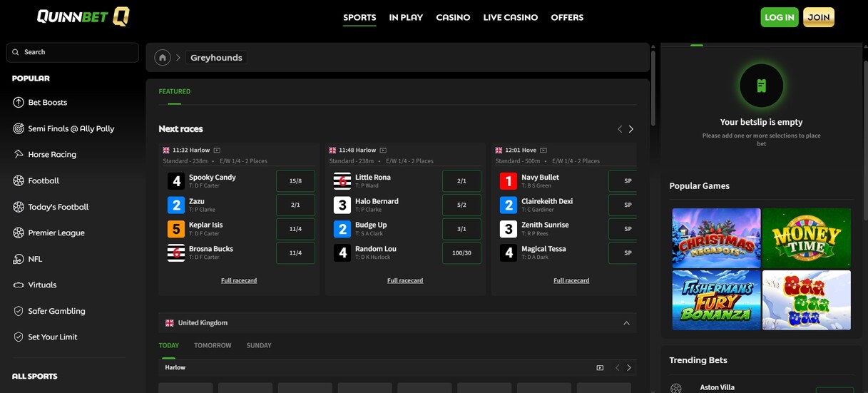Show next races with right arrow
Viewport: 868px width, 393px height.
coord(630,129)
